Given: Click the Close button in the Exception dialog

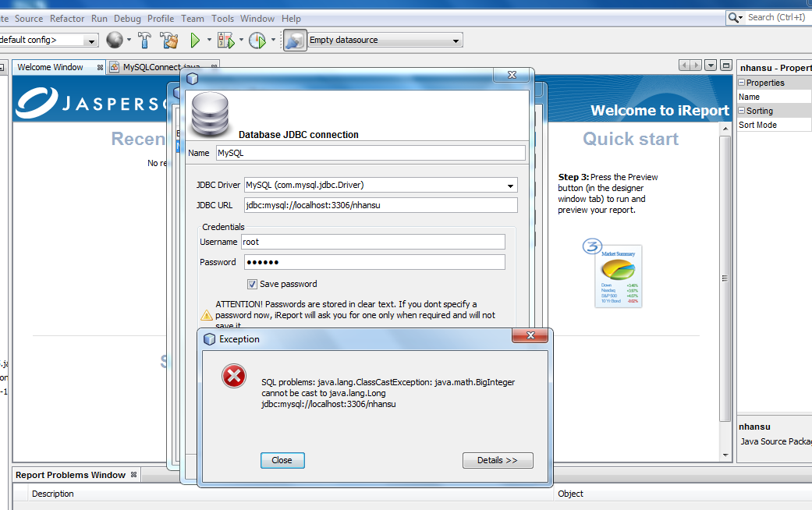Looking at the screenshot, I should pyautogui.click(x=282, y=460).
